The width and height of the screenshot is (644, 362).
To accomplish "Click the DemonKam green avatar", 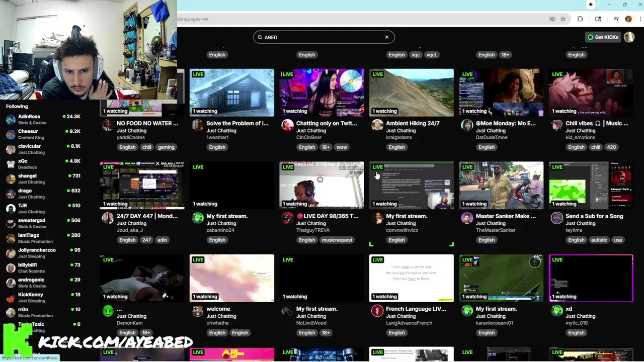I will [108, 311].
